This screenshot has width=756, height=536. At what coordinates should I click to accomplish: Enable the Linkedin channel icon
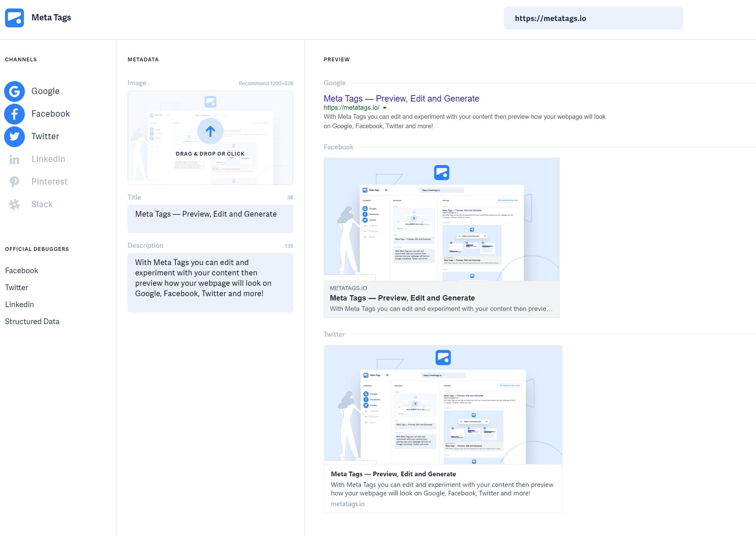pos(14,159)
